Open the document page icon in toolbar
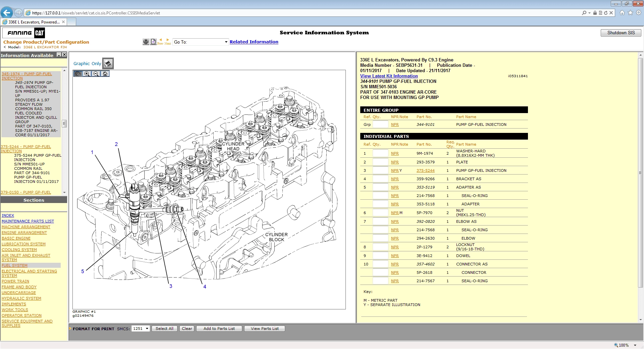The image size is (644, 349). (x=153, y=42)
